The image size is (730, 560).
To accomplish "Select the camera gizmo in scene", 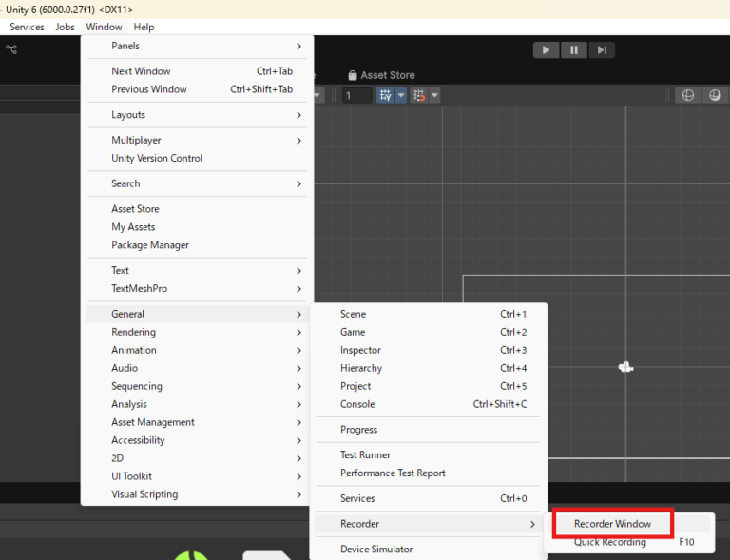I will tap(624, 367).
